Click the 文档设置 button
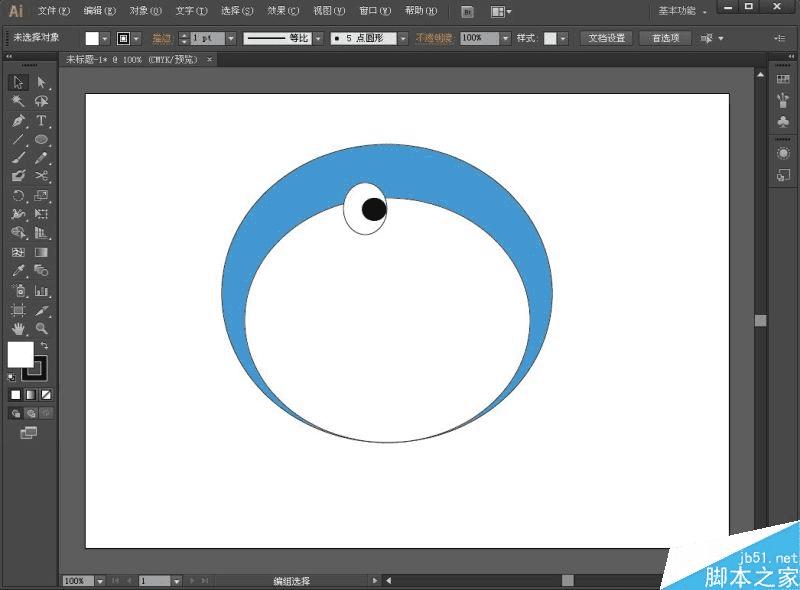Viewport: 800px width, 590px height. pos(606,38)
